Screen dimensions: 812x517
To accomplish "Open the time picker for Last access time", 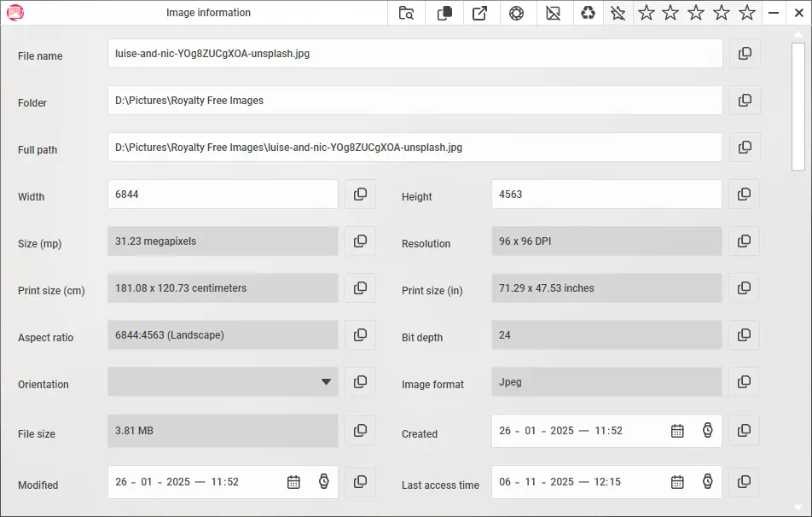I will pyautogui.click(x=707, y=482).
